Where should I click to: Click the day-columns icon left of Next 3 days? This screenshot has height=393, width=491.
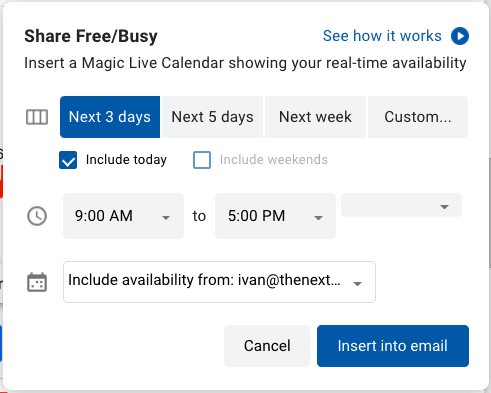coord(37,117)
